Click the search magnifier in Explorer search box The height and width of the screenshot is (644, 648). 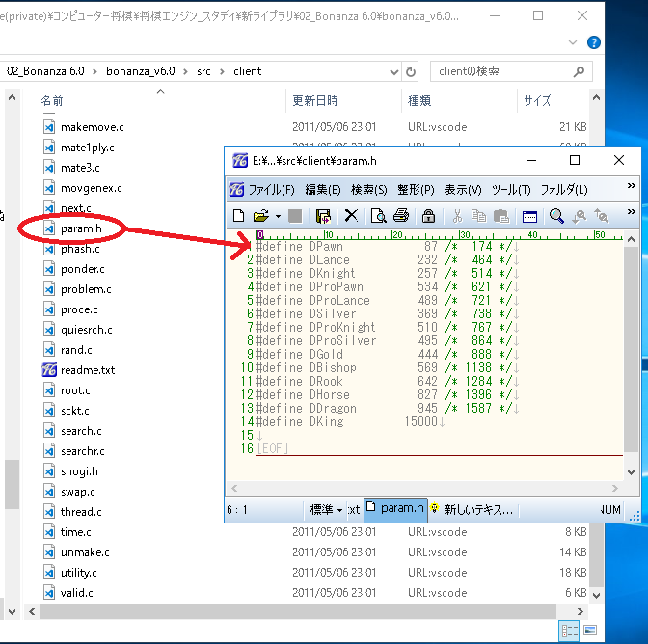(x=579, y=71)
